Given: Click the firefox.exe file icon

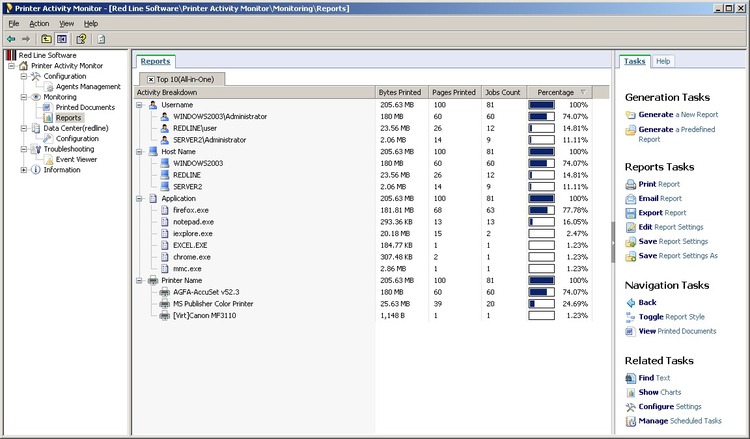Looking at the screenshot, I should (x=165, y=210).
